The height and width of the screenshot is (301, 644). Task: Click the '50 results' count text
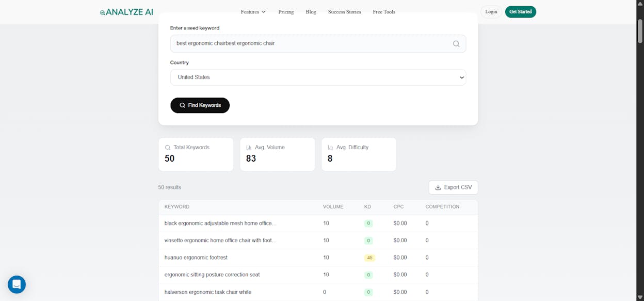(170, 187)
